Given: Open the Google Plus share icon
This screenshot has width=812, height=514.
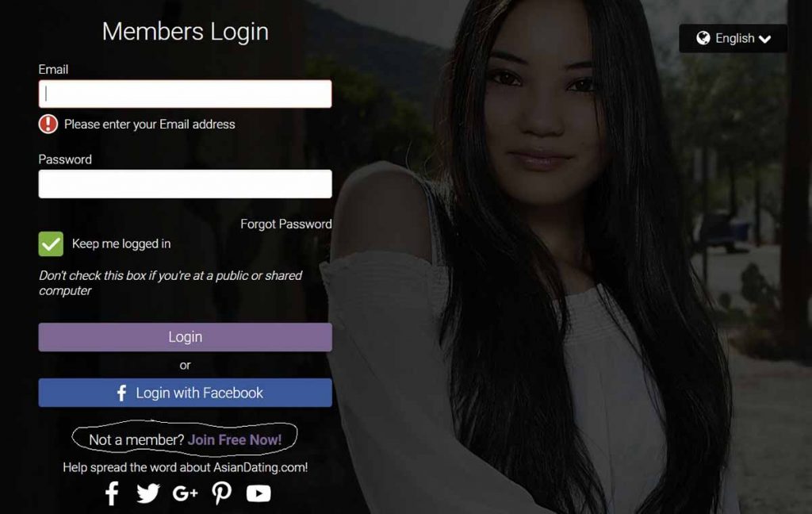Looking at the screenshot, I should [185, 493].
